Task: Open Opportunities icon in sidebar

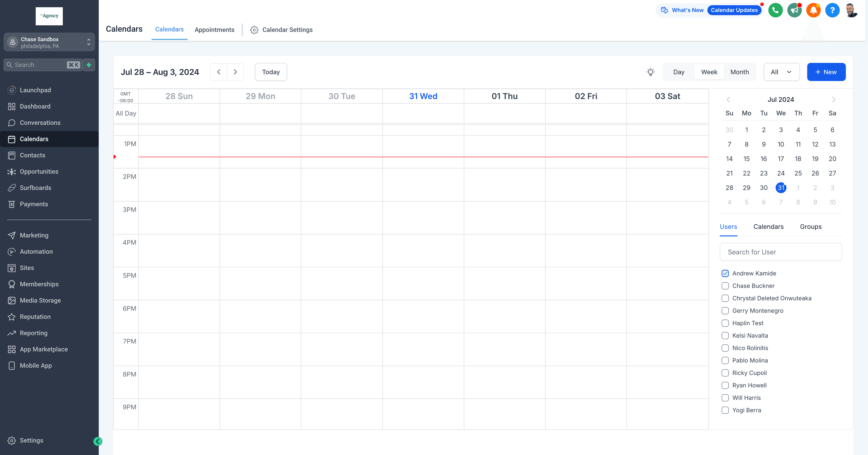Action: tap(12, 172)
